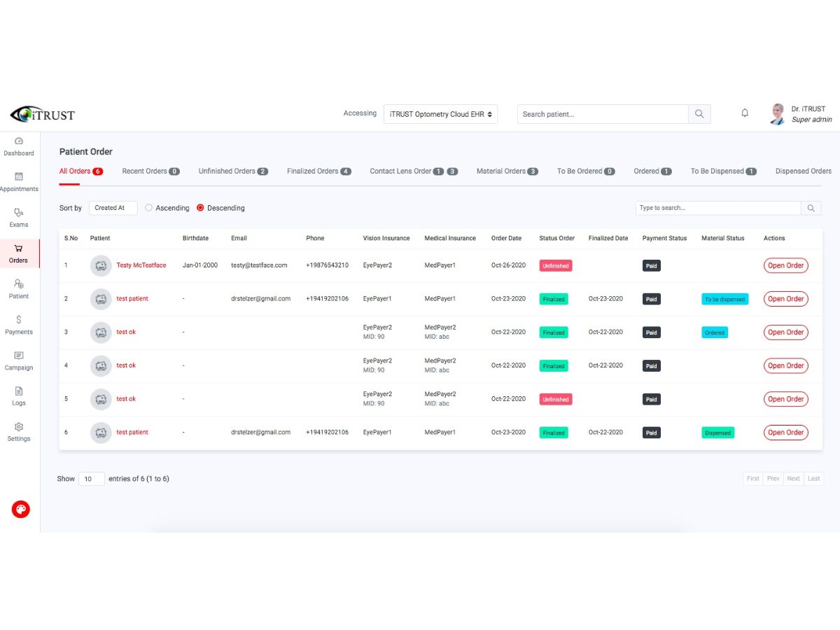Open Exams stethoscope icon

(19, 212)
